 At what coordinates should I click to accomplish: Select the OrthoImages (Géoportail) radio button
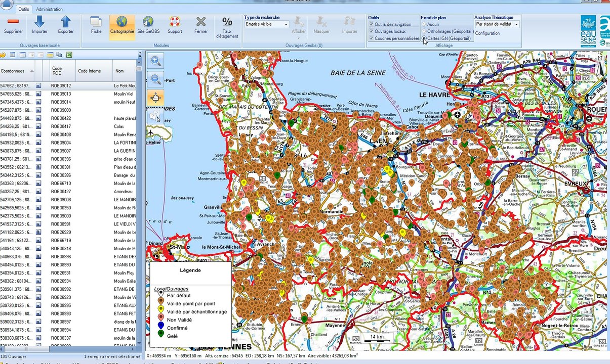[x=424, y=31]
